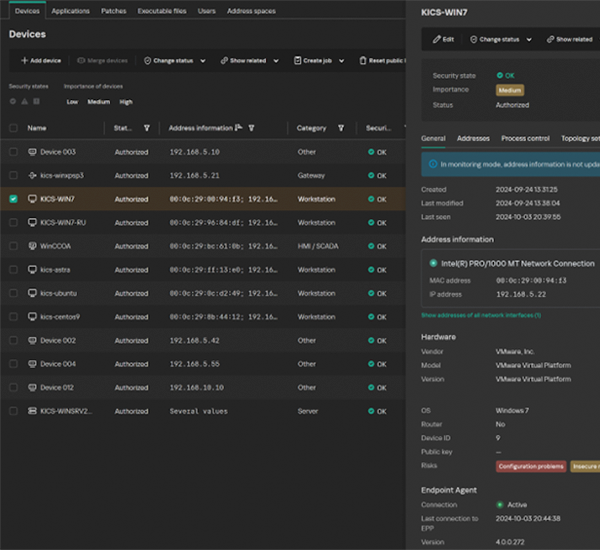Click the Several values address cell
600x550 pixels.
199,411
